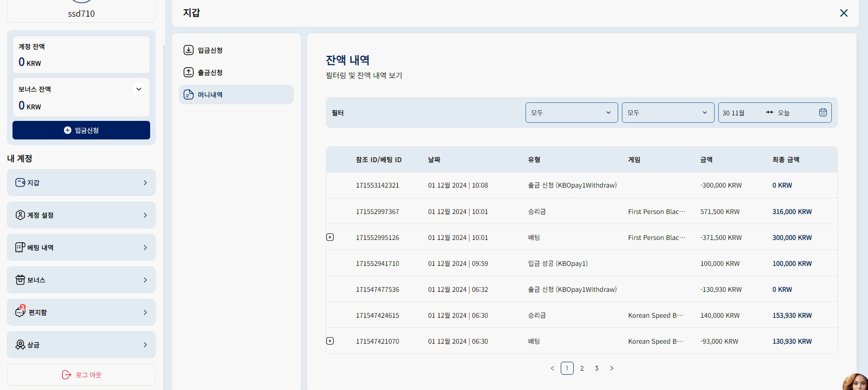Select page 1 in pagination

pyautogui.click(x=567, y=368)
